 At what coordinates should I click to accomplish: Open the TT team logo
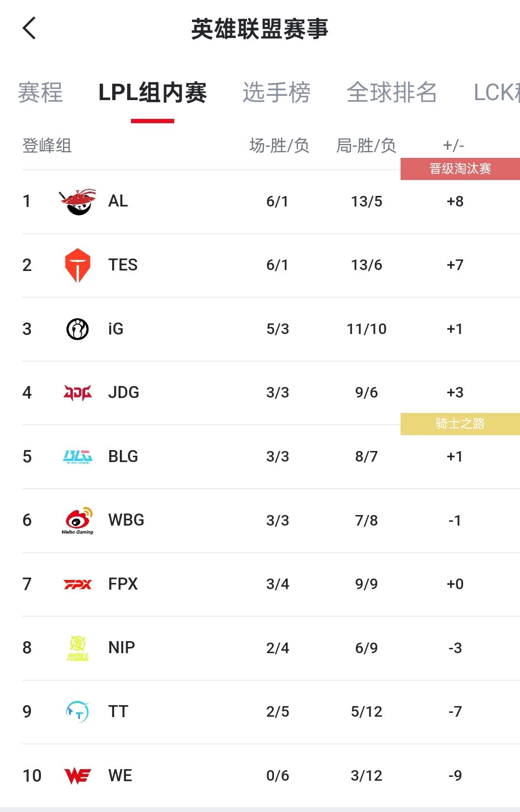pyautogui.click(x=78, y=711)
